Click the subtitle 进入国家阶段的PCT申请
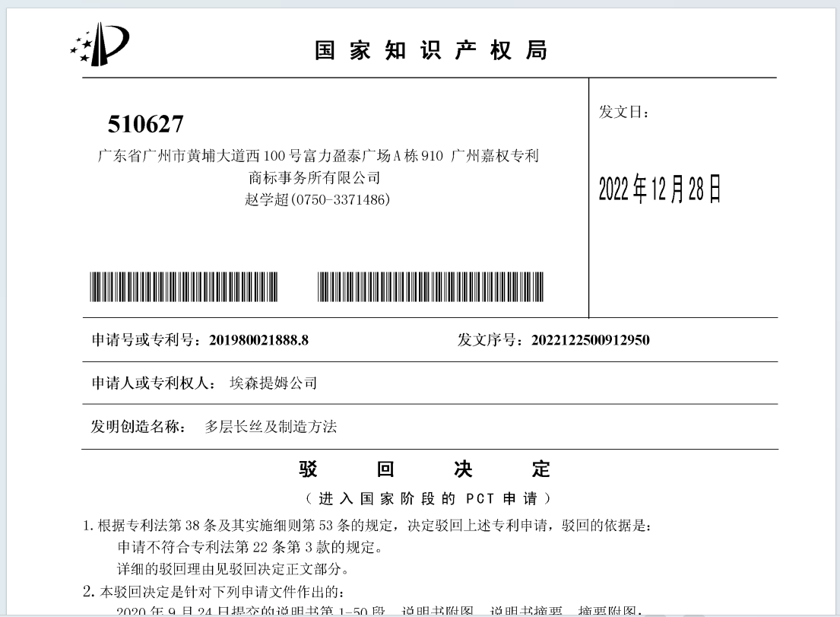Screen dimensions: 840x617 [428, 499]
